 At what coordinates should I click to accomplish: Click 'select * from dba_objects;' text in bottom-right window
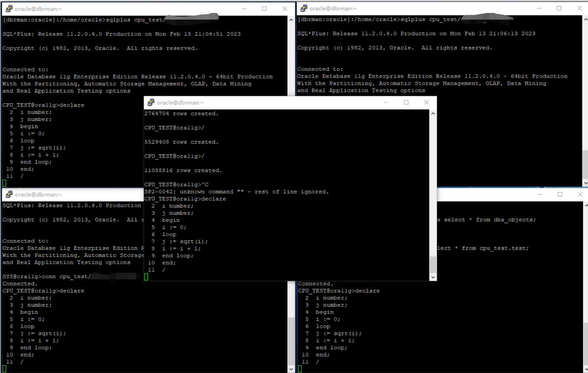point(490,220)
